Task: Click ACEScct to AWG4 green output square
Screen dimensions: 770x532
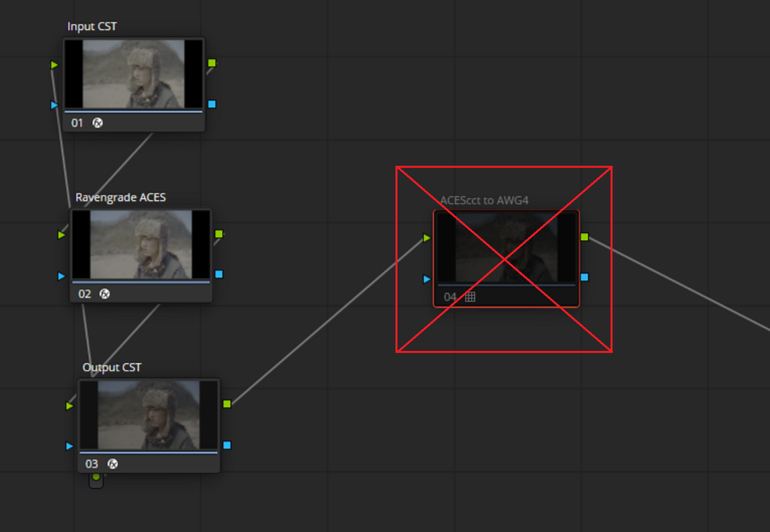Action: (584, 237)
